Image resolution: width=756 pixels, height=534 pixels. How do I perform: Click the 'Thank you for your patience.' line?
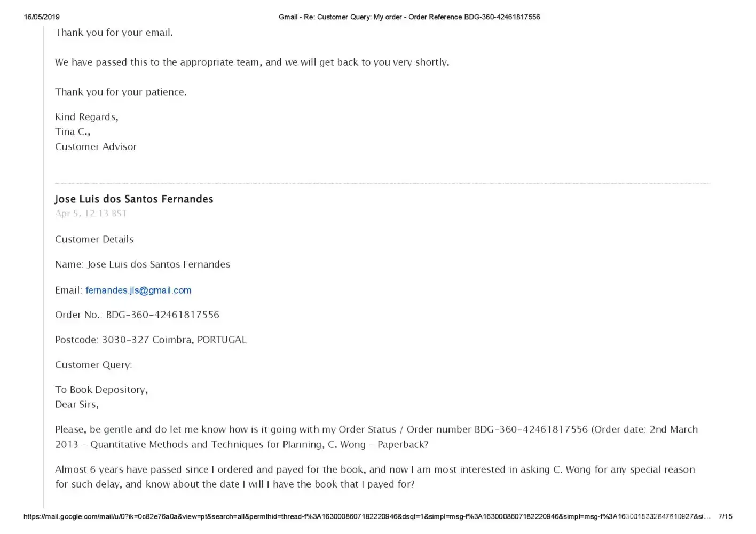click(121, 92)
